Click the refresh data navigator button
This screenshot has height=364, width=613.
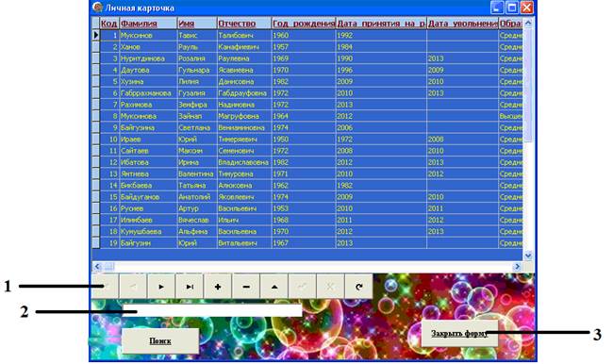click(359, 287)
